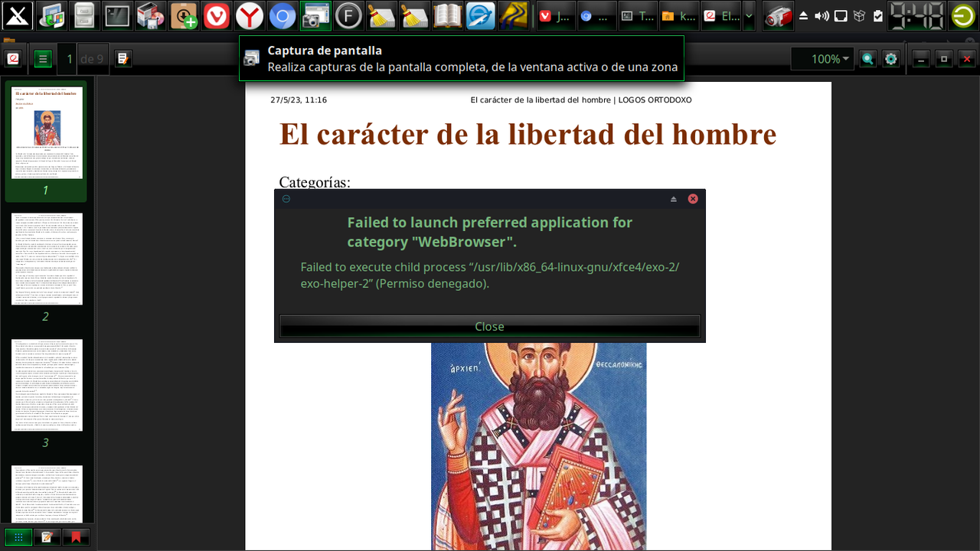Viewport: 980px width, 551px height.
Task: Open the 100% zoom level dropdown
Action: point(822,59)
